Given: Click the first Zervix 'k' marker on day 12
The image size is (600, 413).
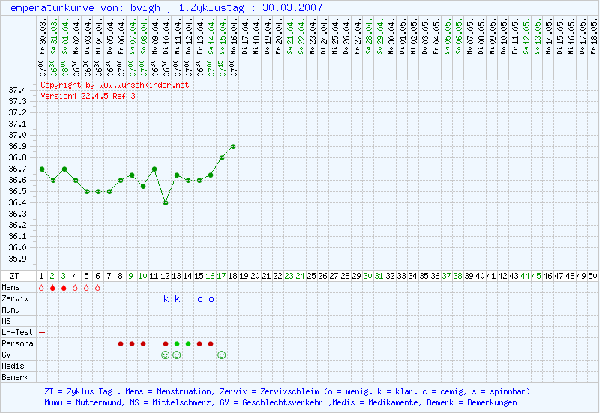Looking at the screenshot, I should [x=166, y=298].
